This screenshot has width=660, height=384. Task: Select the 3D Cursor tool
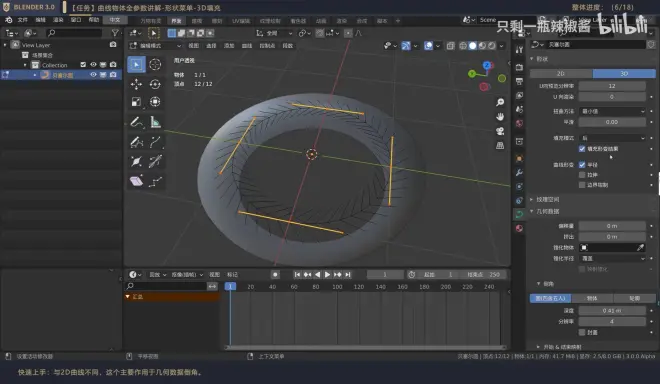pos(155,64)
